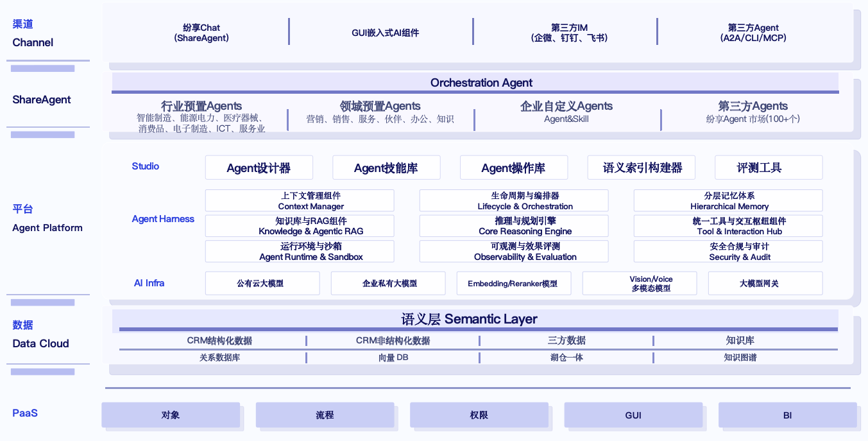Click the 企业自定义Agents heading
The height and width of the screenshot is (441, 868).
[x=566, y=106]
